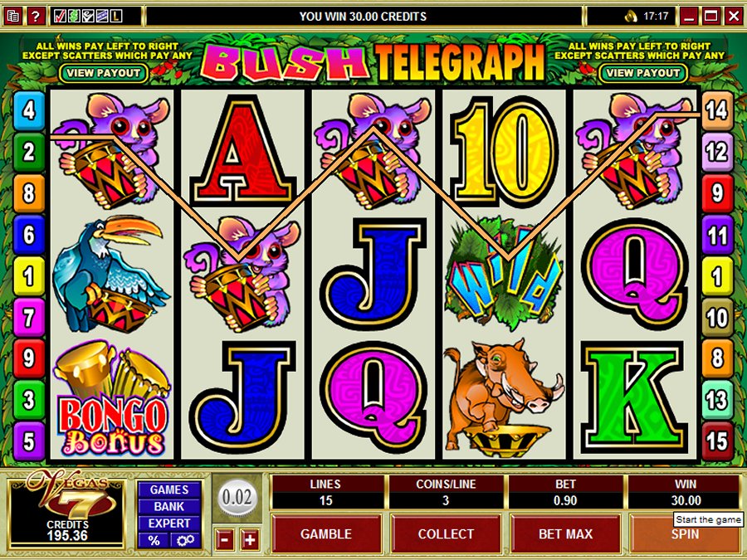The height and width of the screenshot is (560, 747).
Task: Open left VIEW PAYOUT table
Action: coord(104,73)
